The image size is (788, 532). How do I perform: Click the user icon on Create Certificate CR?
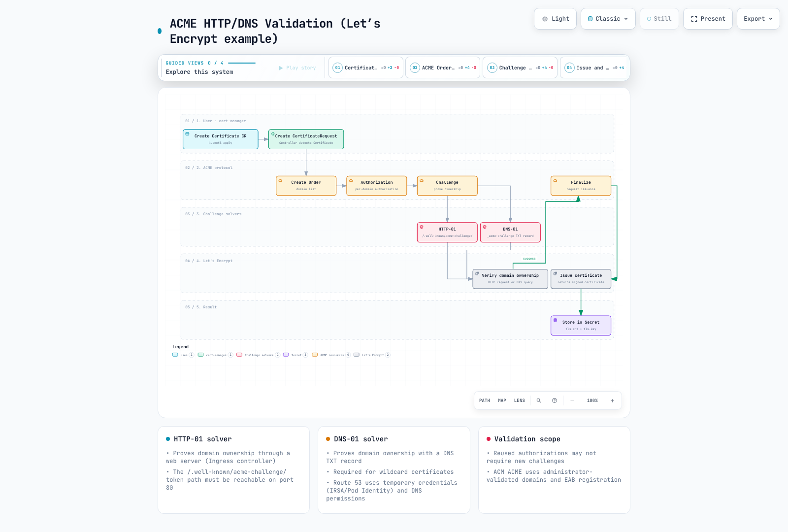187,133
